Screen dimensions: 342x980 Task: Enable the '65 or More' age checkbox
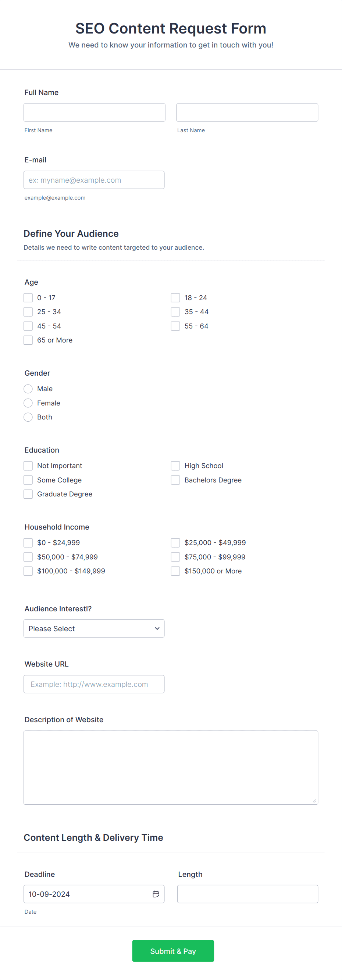(28, 340)
